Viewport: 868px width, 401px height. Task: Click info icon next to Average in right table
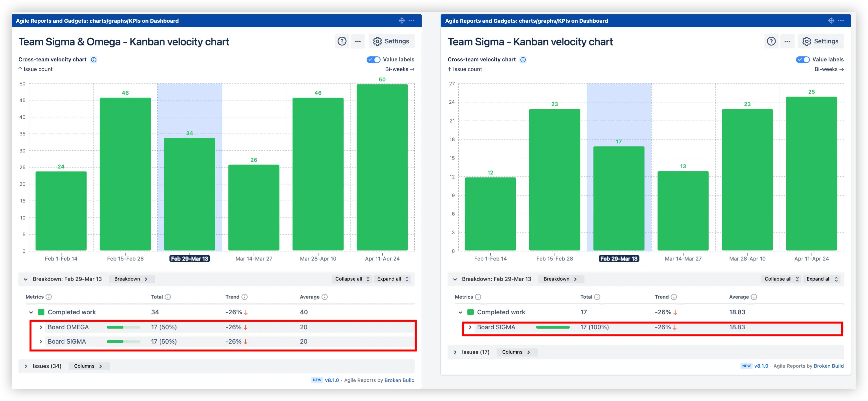(754, 297)
